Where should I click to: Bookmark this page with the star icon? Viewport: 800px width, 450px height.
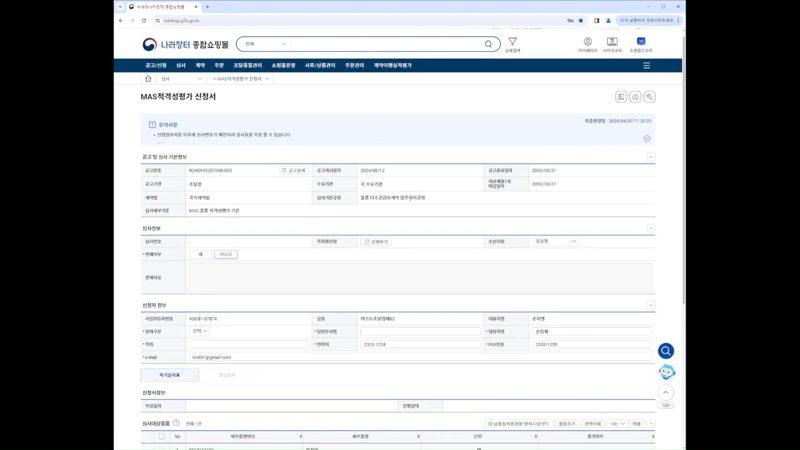[581, 20]
